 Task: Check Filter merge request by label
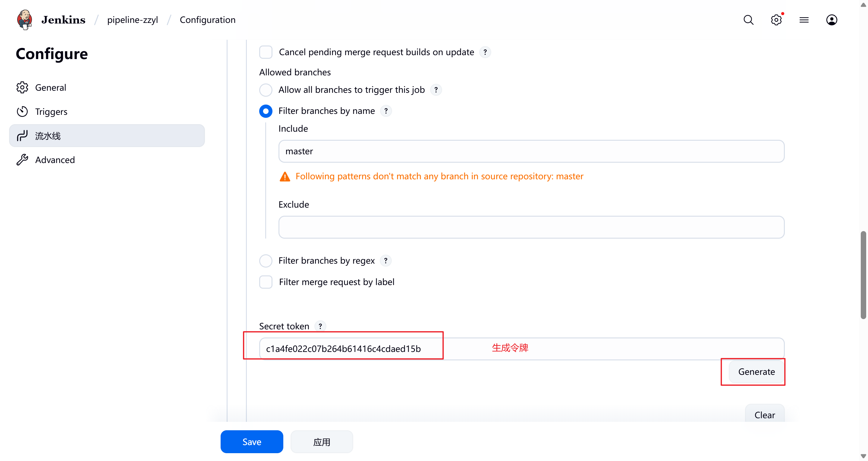[266, 282]
